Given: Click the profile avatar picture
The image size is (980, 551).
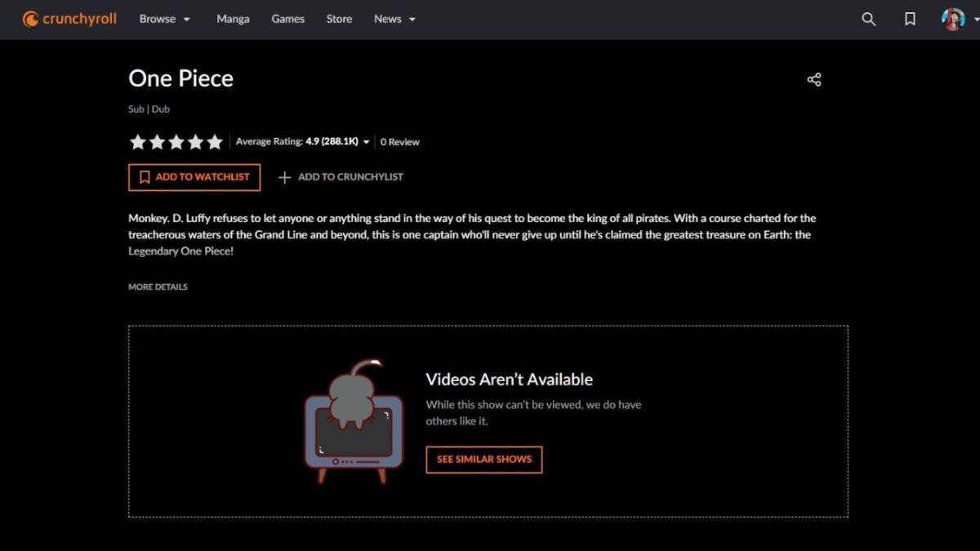Looking at the screenshot, I should 953,20.
